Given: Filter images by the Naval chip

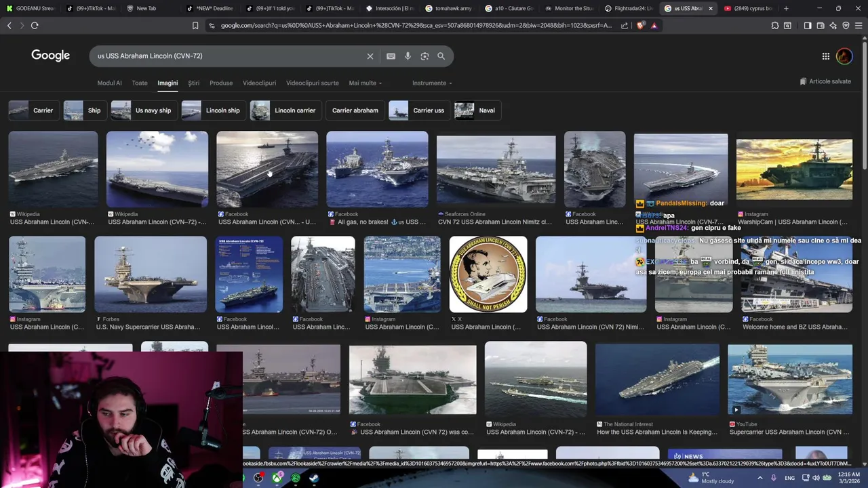Looking at the screenshot, I should 477,110.
